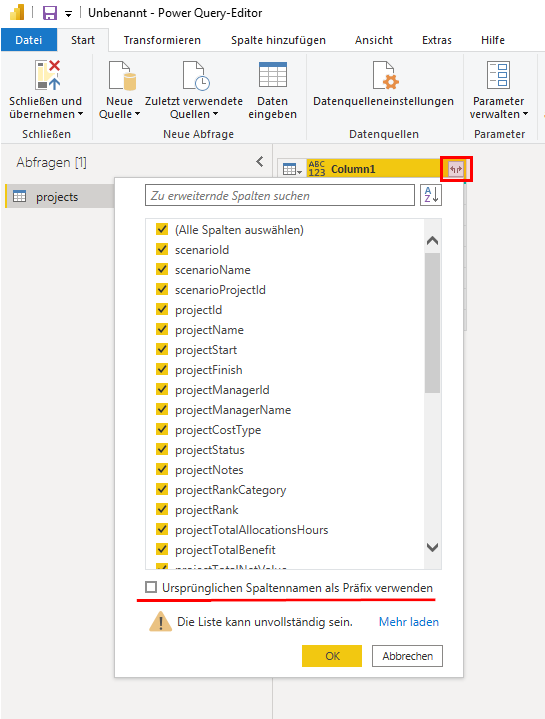
Task: Click the ABC 123 data type icon
Action: click(316, 169)
